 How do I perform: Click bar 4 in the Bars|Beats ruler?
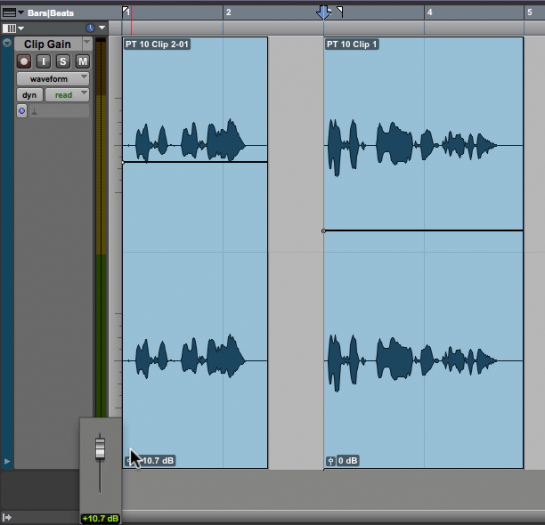(430, 13)
